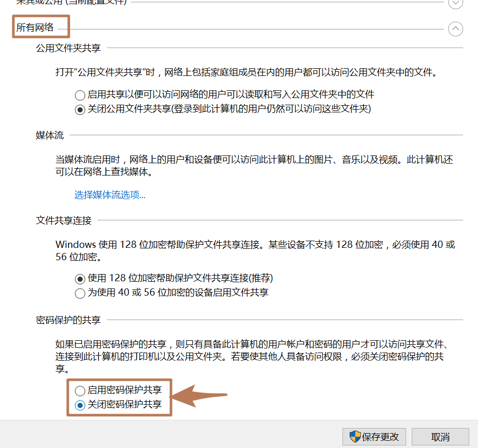The height and width of the screenshot is (448, 478).
Task: Click the 取消 button
Action: click(x=441, y=437)
